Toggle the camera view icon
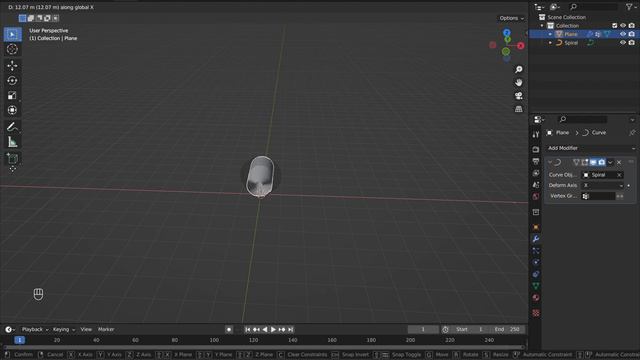The height and width of the screenshot is (360, 640). click(518, 96)
